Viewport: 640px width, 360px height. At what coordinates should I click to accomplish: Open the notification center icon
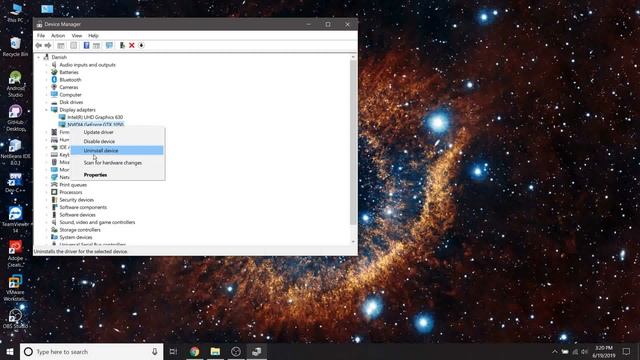coord(627,351)
